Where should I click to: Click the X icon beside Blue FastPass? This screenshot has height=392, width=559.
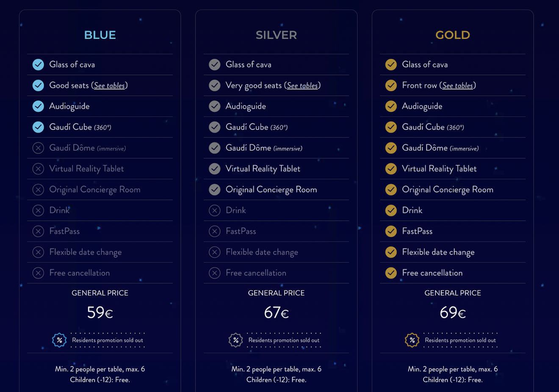(x=38, y=231)
